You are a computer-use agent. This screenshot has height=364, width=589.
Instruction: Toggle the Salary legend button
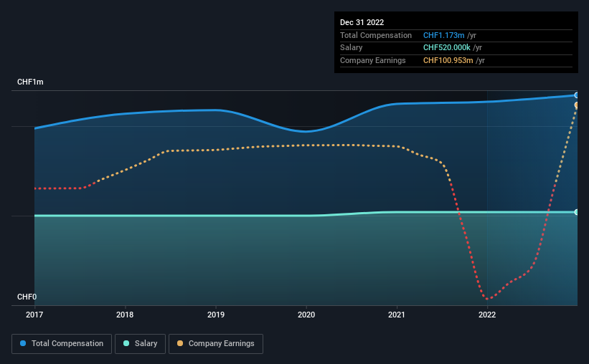(140, 344)
